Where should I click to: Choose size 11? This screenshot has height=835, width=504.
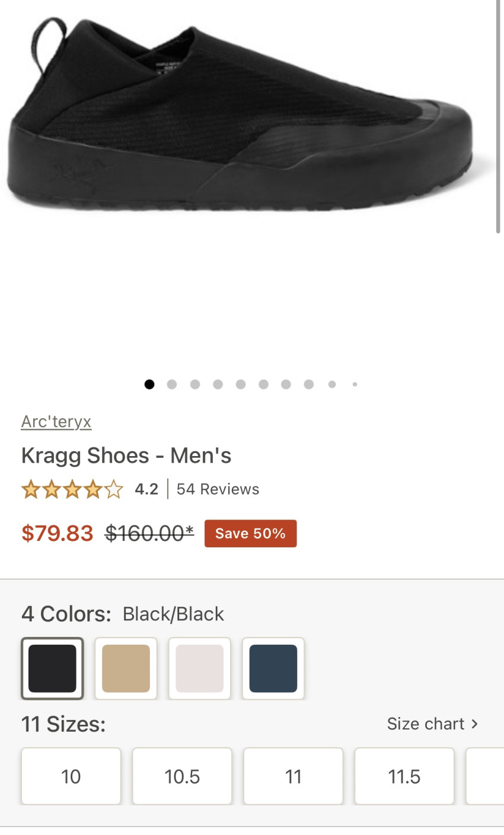tap(293, 776)
